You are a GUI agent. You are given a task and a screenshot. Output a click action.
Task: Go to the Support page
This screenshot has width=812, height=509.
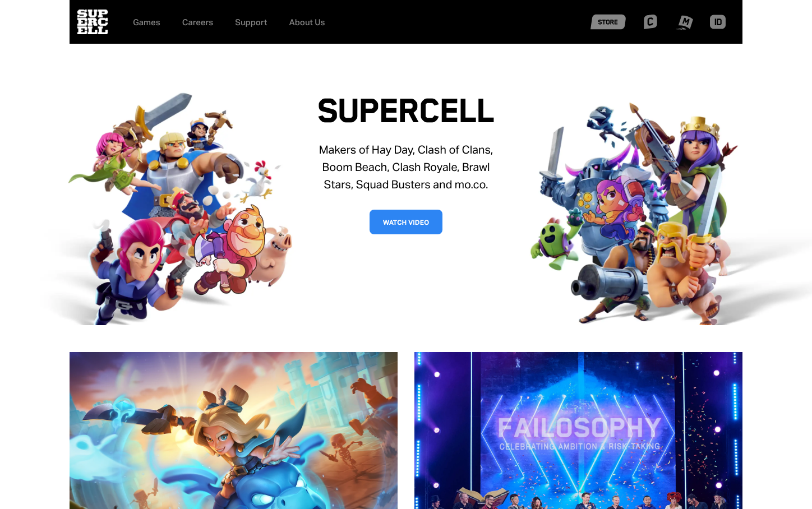tap(251, 22)
